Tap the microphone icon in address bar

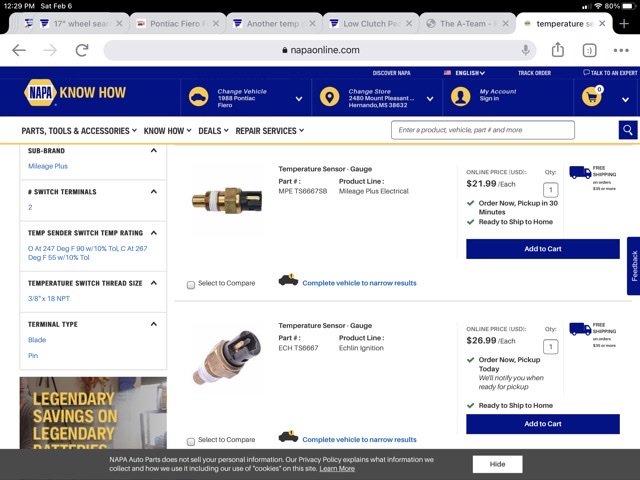click(526, 50)
